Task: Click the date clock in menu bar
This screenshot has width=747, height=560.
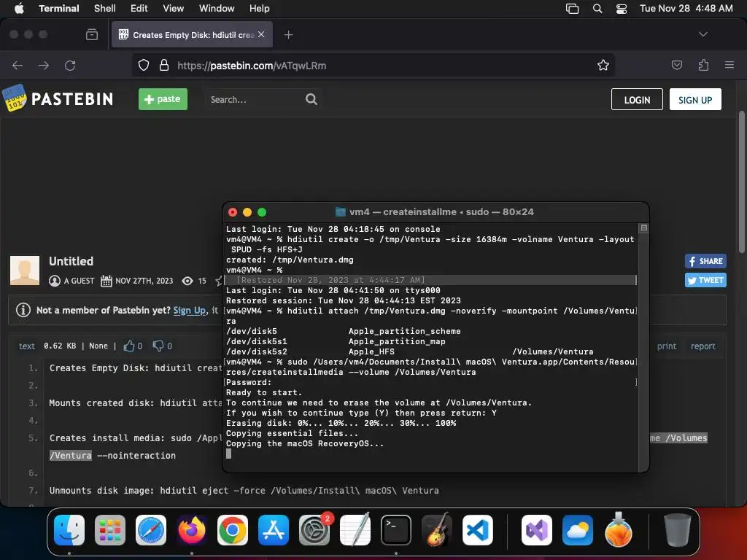Action: click(x=686, y=8)
